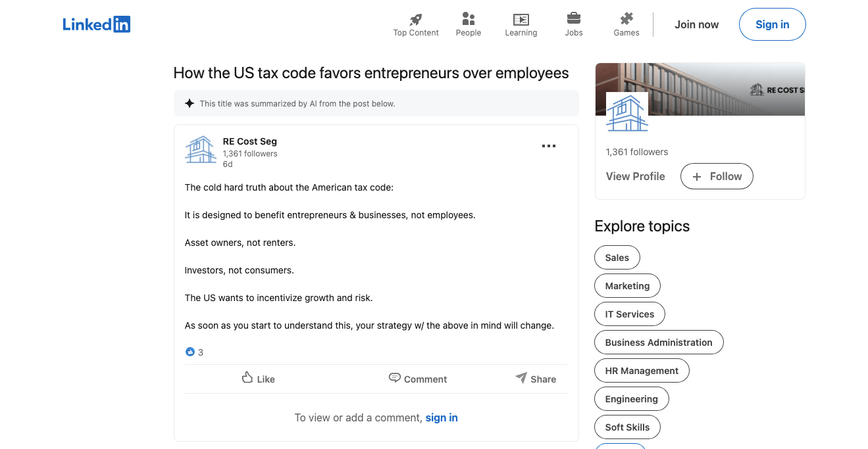Click the LinkedIn logo
The width and height of the screenshot is (868, 449).
pyautogui.click(x=97, y=24)
